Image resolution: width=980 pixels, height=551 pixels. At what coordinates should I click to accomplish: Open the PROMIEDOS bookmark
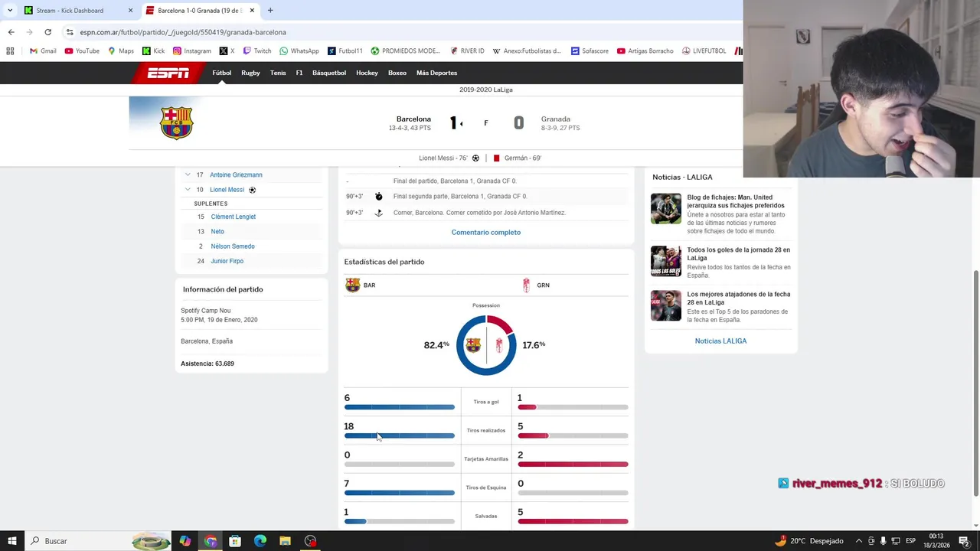pos(406,51)
